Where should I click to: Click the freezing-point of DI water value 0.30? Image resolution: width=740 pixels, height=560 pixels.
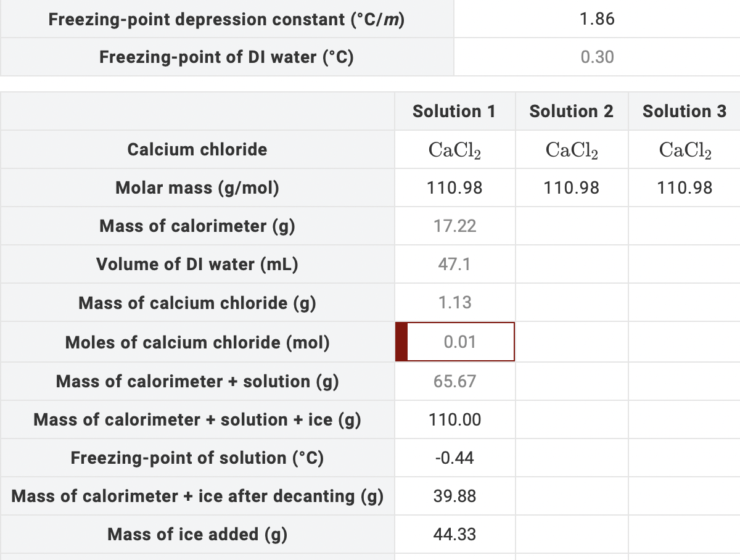point(596,57)
